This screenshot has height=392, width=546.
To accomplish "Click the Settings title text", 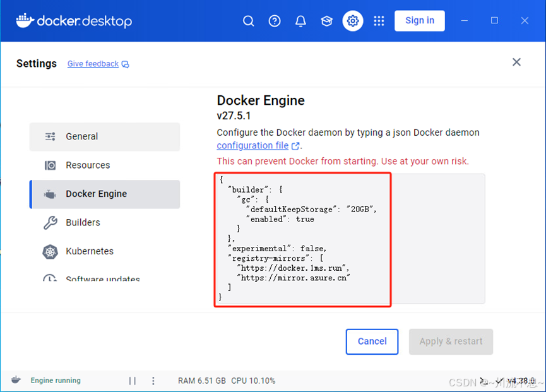I will click(x=37, y=64).
